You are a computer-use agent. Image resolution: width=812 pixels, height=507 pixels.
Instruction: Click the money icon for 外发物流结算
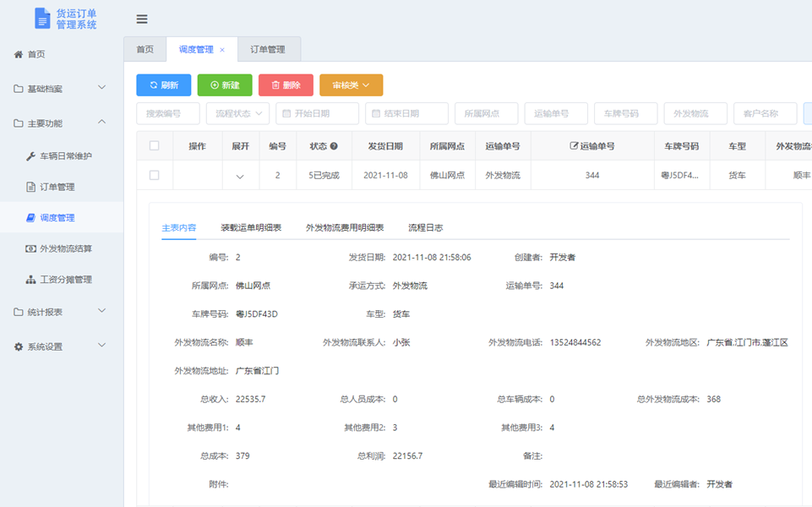coord(30,248)
